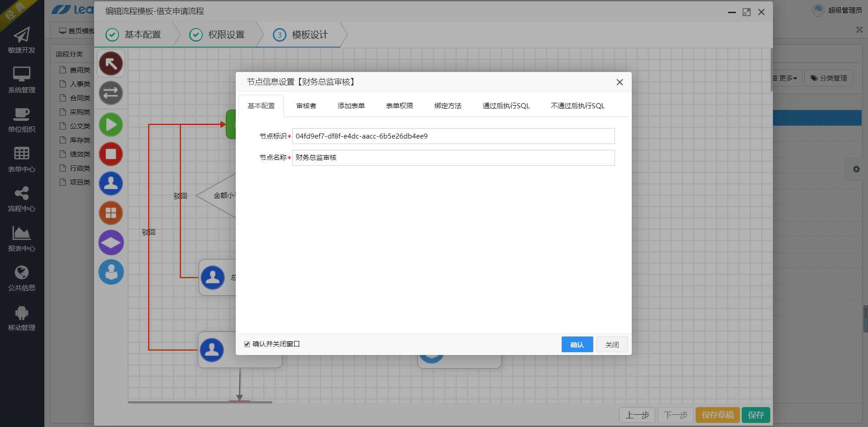Choose the orange grid node icon
The width and height of the screenshot is (868, 427).
pyautogui.click(x=111, y=213)
